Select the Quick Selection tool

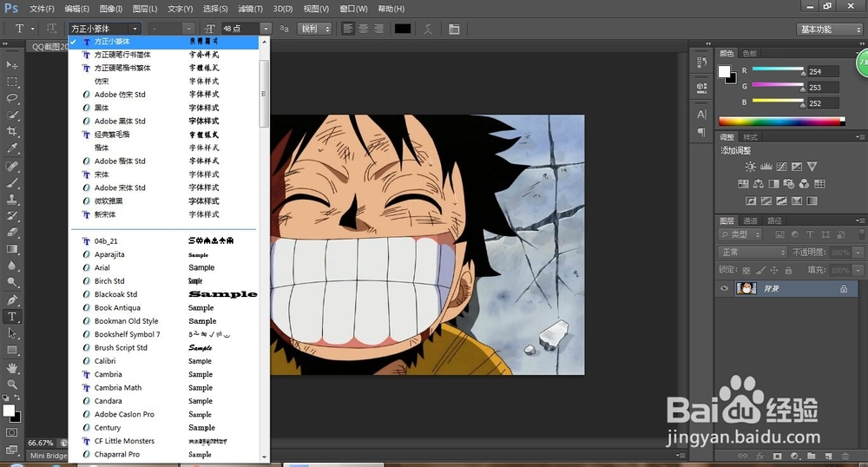click(x=11, y=115)
